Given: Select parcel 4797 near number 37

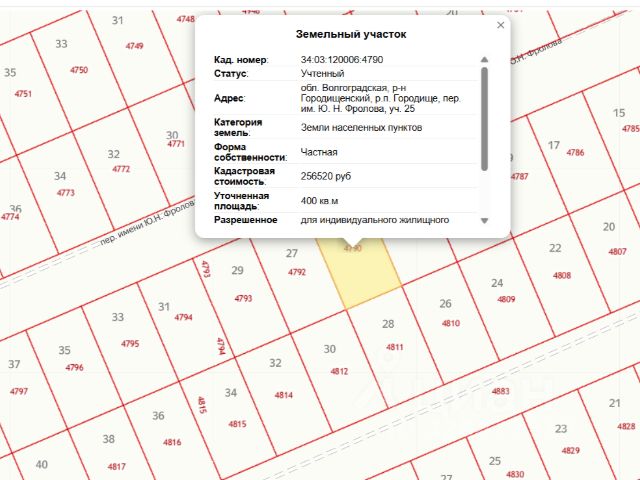Looking at the screenshot, I should tap(19, 391).
